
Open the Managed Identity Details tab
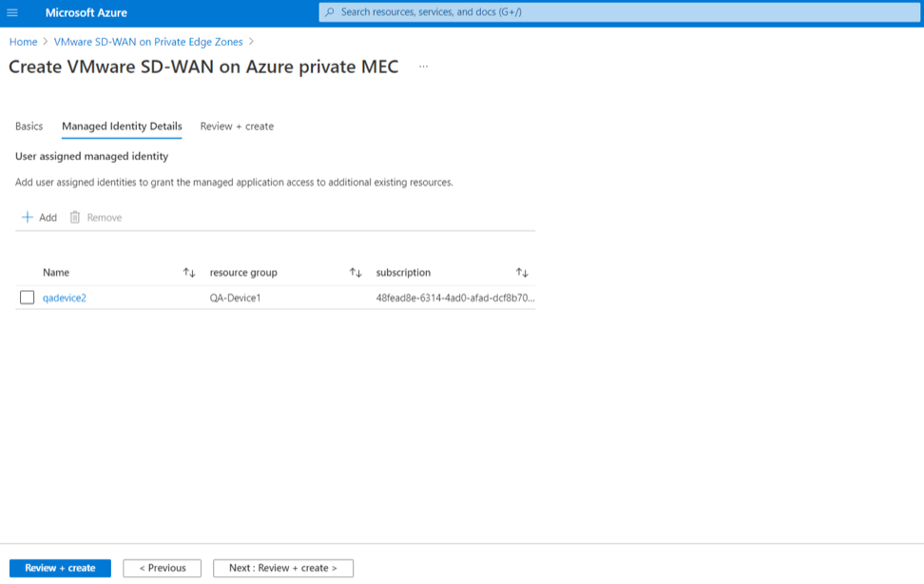[122, 127]
